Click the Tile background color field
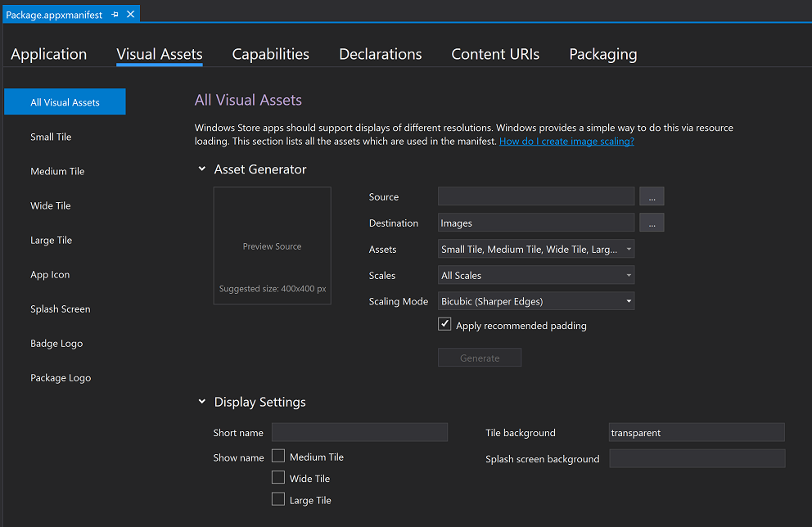The height and width of the screenshot is (527, 812). coord(697,433)
